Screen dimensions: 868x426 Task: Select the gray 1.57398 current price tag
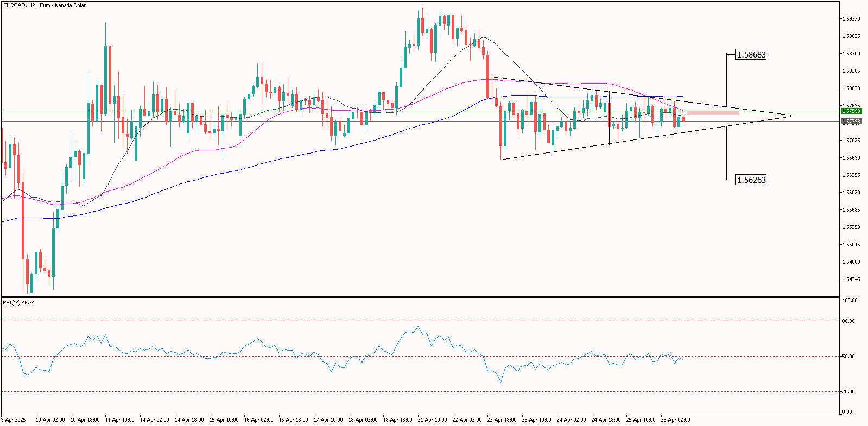(851, 122)
